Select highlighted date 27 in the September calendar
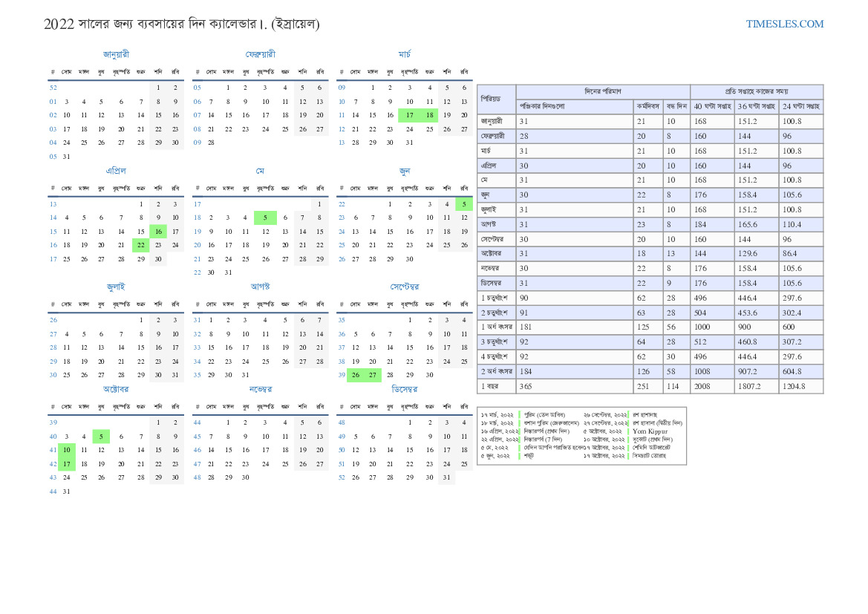 [x=373, y=375]
